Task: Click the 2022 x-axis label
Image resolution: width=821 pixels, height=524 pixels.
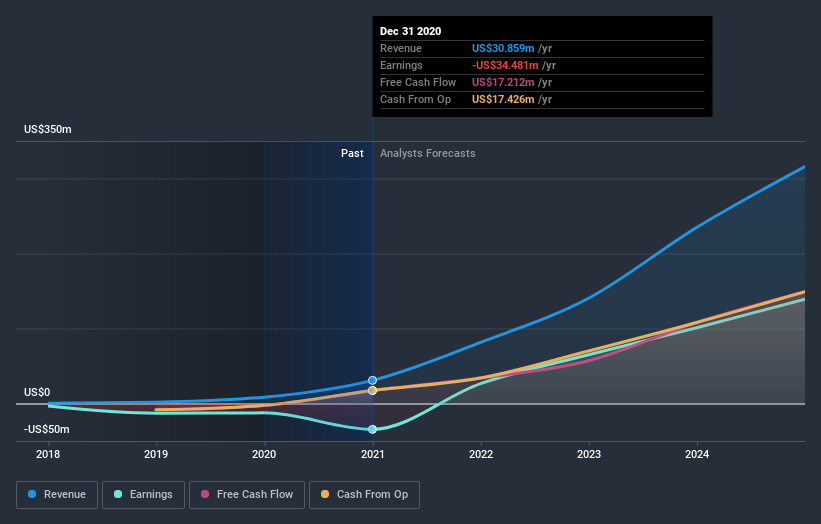Action: click(481, 454)
